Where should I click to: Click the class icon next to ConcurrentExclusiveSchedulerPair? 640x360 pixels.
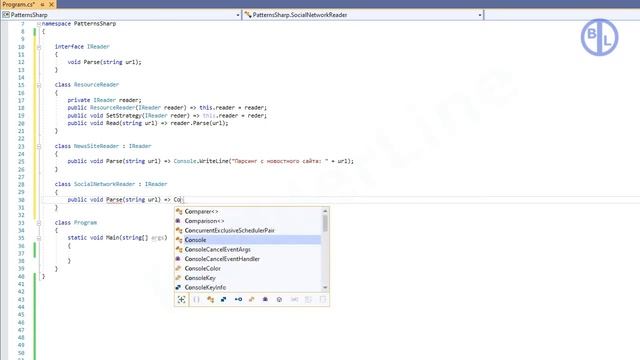coord(179,231)
